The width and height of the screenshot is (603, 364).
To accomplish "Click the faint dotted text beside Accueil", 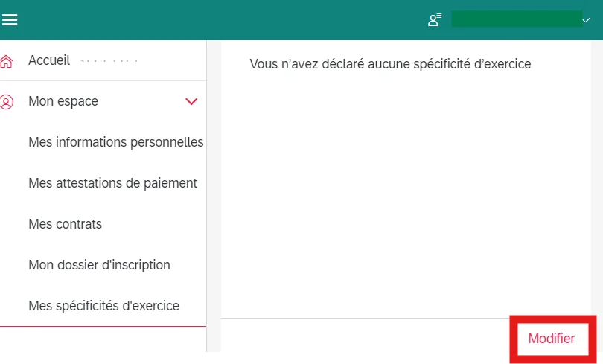I will tap(109, 61).
